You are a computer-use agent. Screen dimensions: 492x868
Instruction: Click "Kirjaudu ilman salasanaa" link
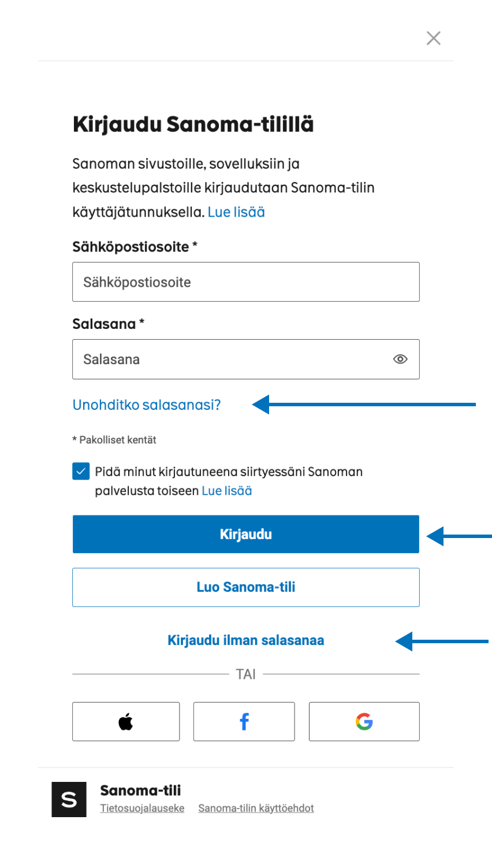click(x=245, y=640)
